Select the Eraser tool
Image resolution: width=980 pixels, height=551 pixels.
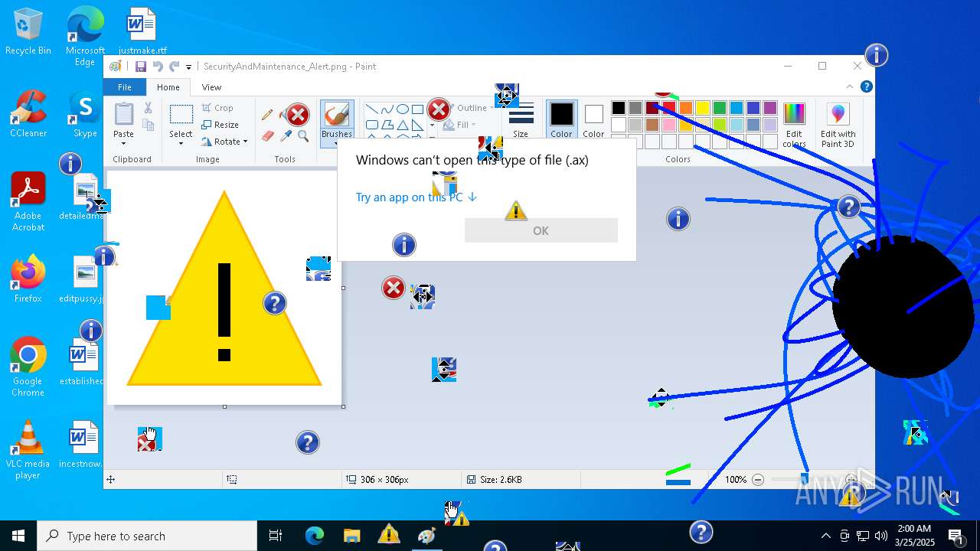tap(267, 136)
